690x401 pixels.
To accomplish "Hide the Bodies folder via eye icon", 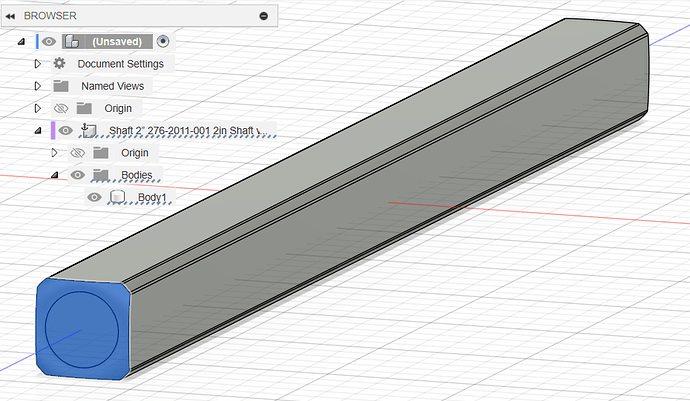I will pos(77,175).
